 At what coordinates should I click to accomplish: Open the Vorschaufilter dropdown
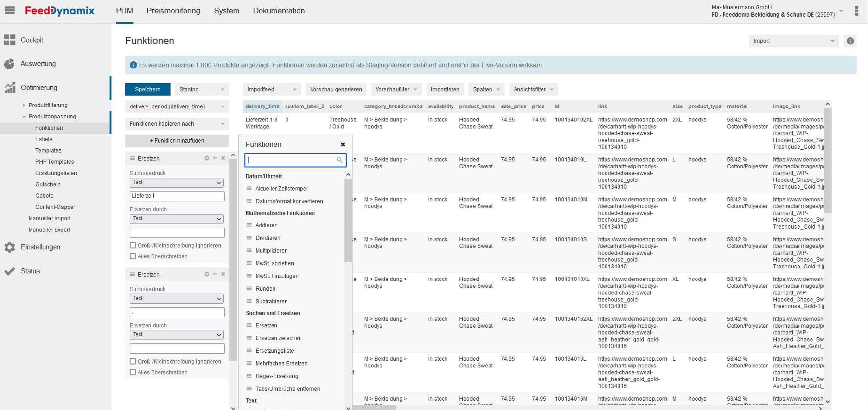(396, 89)
